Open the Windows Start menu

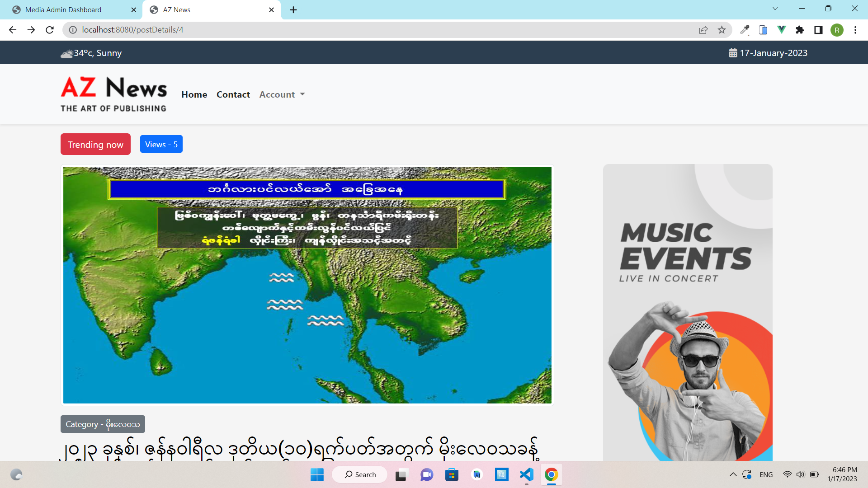tap(317, 474)
